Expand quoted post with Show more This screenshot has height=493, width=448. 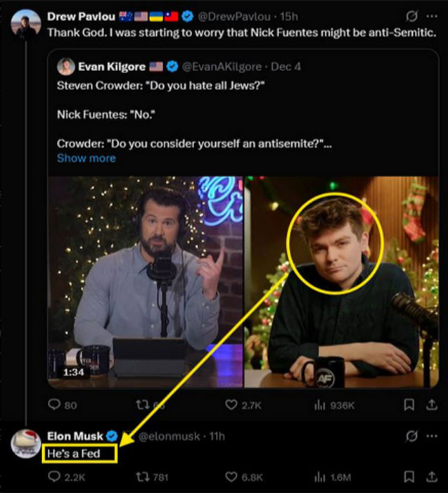[86, 158]
